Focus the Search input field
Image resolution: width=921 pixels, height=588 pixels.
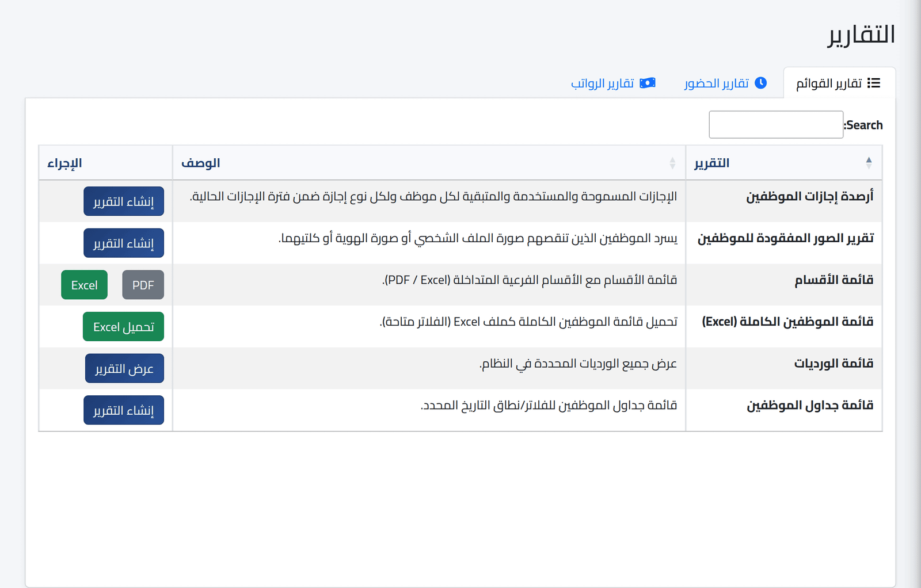coord(776,125)
